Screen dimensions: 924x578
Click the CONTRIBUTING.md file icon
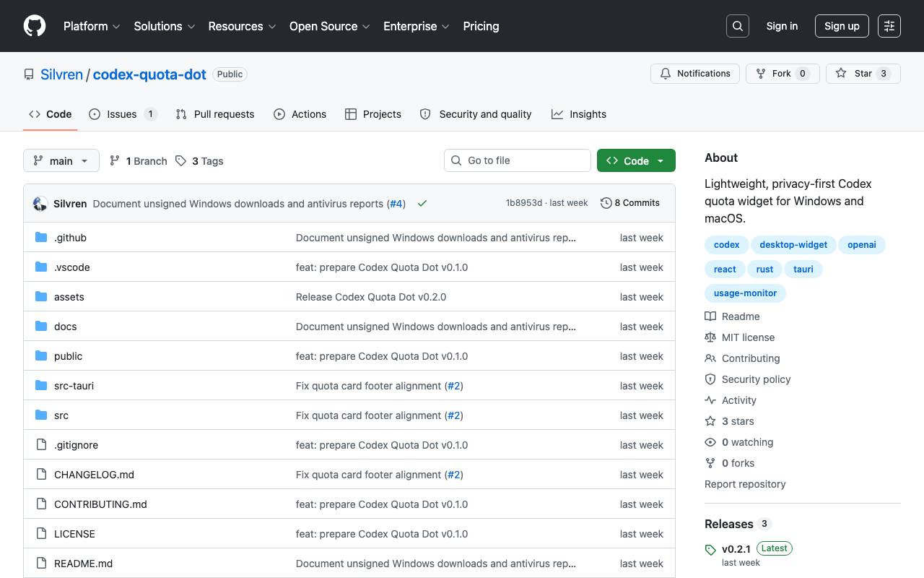pyautogui.click(x=41, y=504)
